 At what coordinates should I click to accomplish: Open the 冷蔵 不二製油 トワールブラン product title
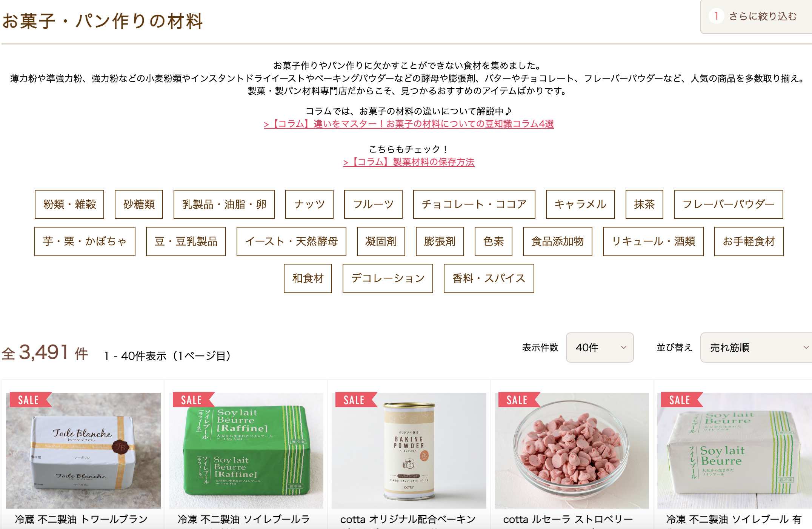pyautogui.click(x=82, y=519)
